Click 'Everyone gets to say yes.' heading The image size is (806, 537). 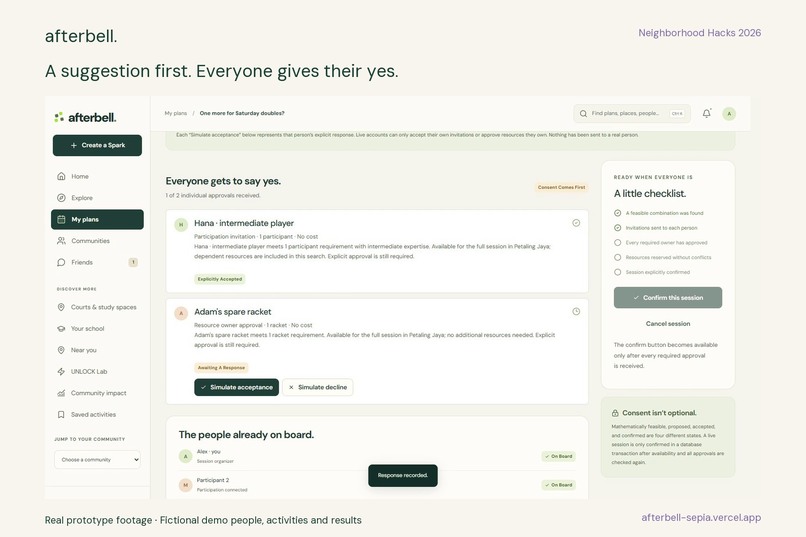(x=223, y=181)
